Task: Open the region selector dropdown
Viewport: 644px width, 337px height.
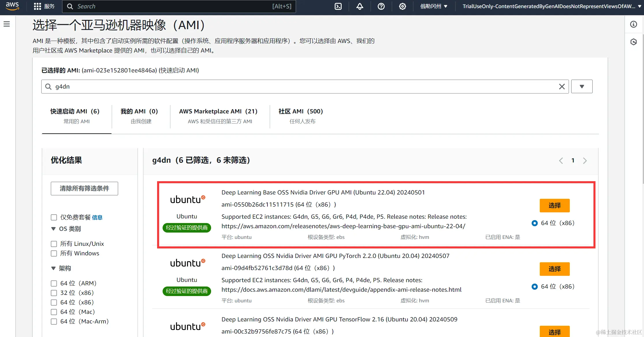Action: tap(434, 6)
